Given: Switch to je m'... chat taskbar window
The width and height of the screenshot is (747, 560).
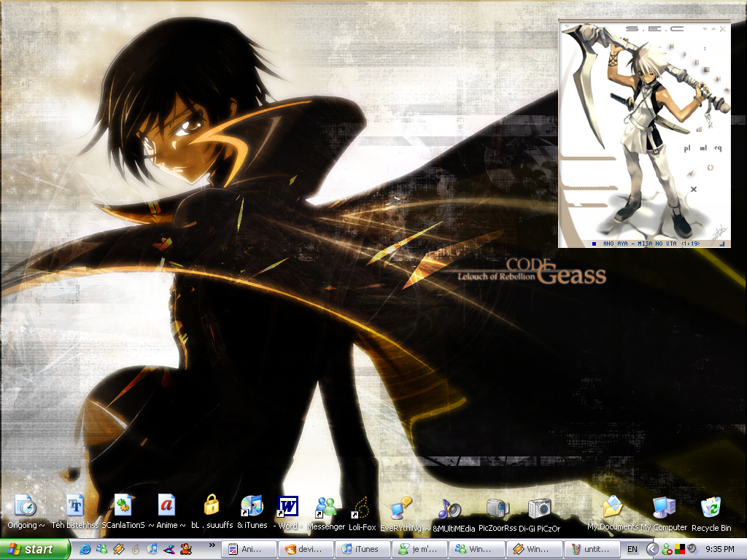Looking at the screenshot, I should pyautogui.click(x=421, y=549).
